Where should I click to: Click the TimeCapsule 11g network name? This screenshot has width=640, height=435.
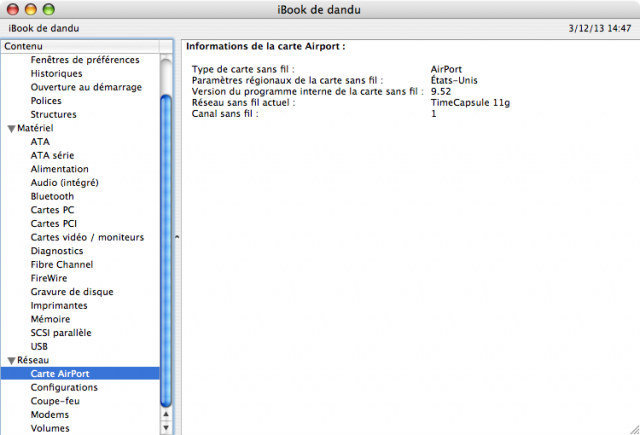[x=470, y=103]
